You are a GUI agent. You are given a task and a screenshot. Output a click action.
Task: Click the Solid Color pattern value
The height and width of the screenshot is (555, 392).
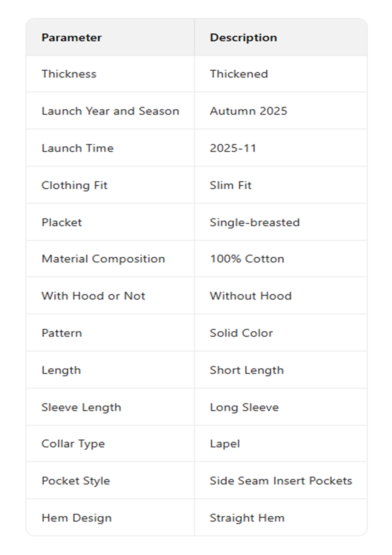241,333
